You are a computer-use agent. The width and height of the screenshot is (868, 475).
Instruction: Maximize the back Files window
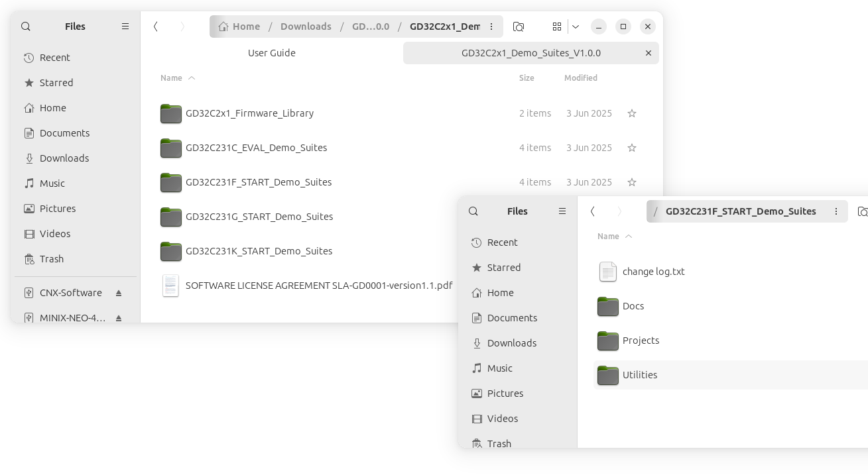[623, 26]
